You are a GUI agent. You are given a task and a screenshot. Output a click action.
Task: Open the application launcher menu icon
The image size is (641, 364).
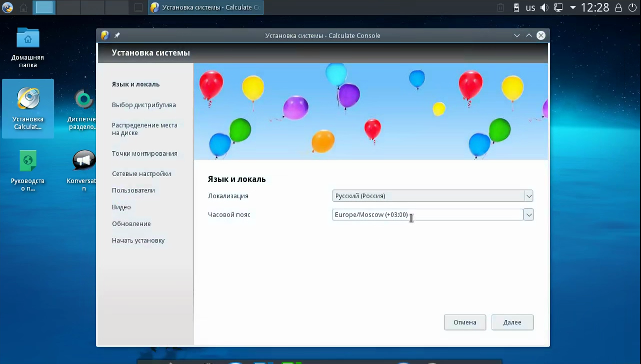[x=7, y=7]
